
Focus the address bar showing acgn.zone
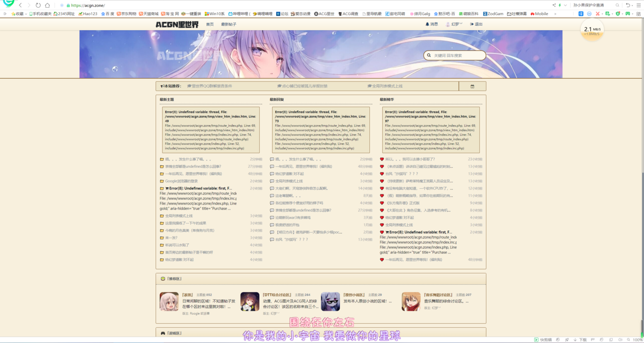tap(88, 5)
